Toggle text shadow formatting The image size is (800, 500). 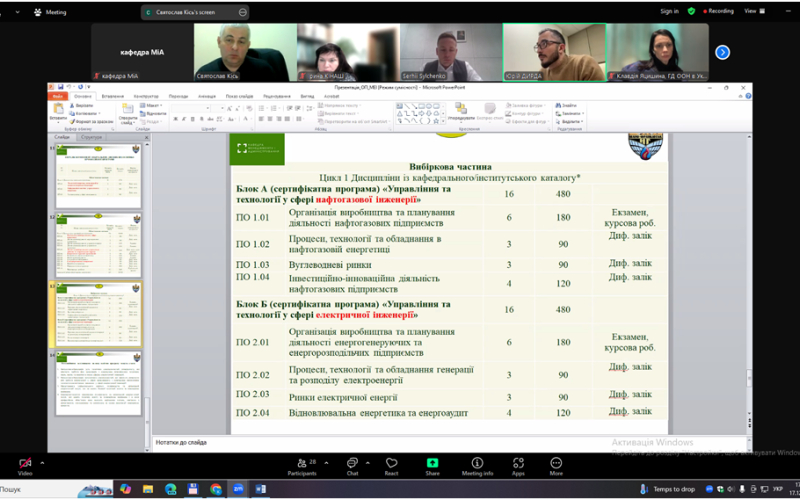(200, 119)
